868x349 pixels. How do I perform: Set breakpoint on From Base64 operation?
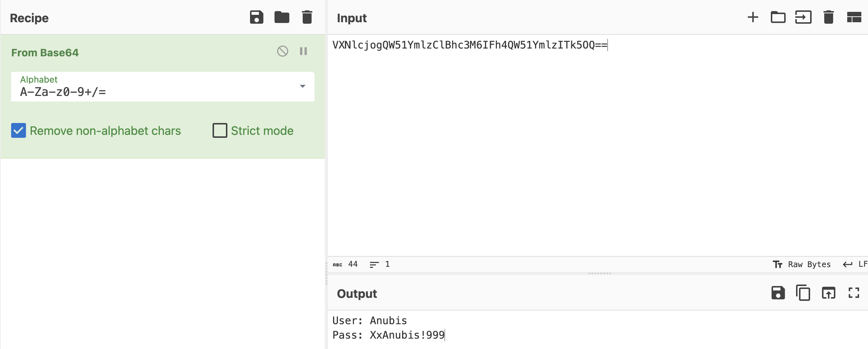(303, 51)
